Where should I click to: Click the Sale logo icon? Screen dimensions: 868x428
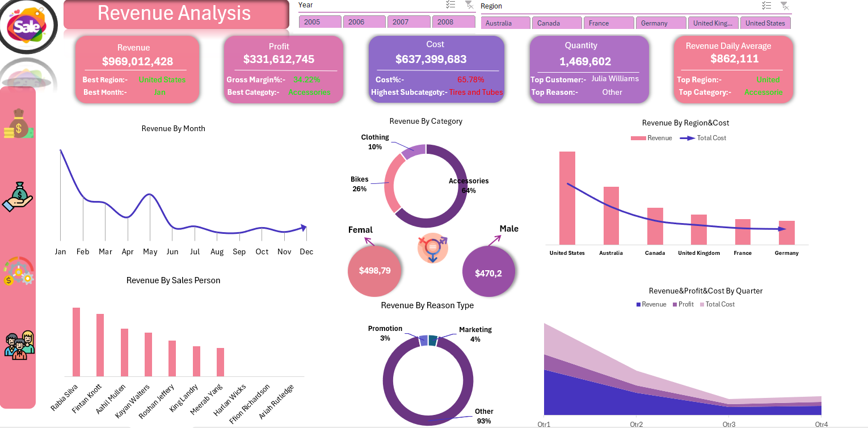click(x=27, y=26)
